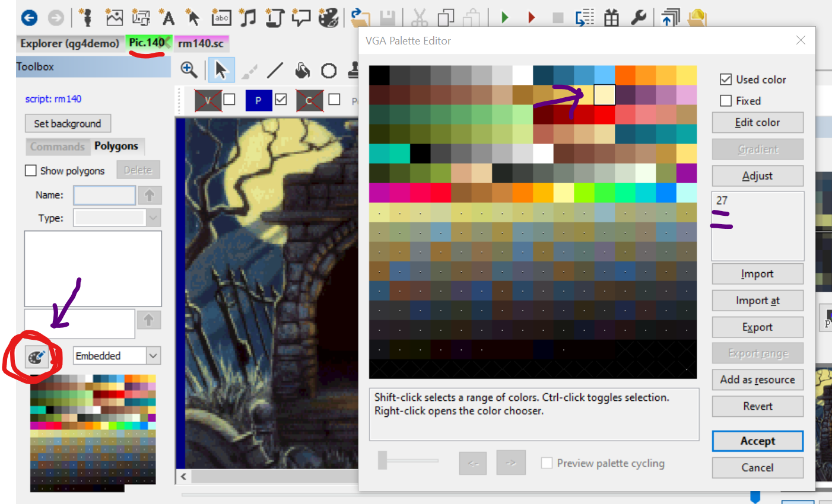Viewport: 832px width, 504px height.
Task: Toggle the Used color checkbox
Action: tap(725, 79)
